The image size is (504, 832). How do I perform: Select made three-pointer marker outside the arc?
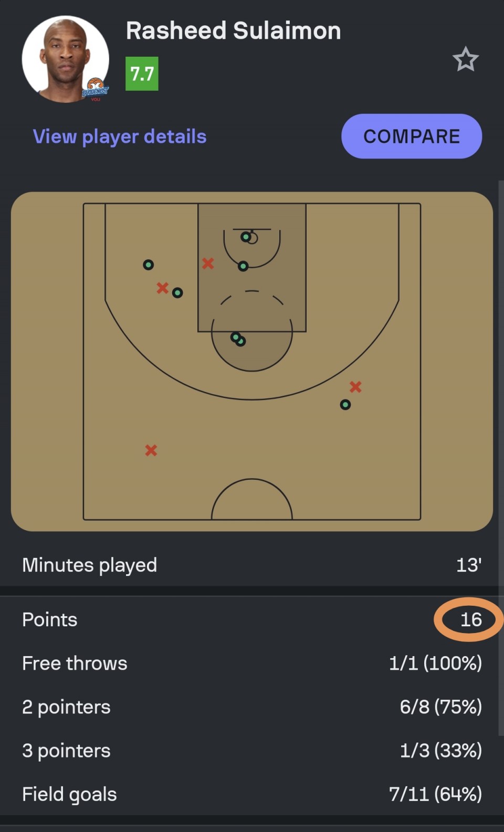coord(345,405)
